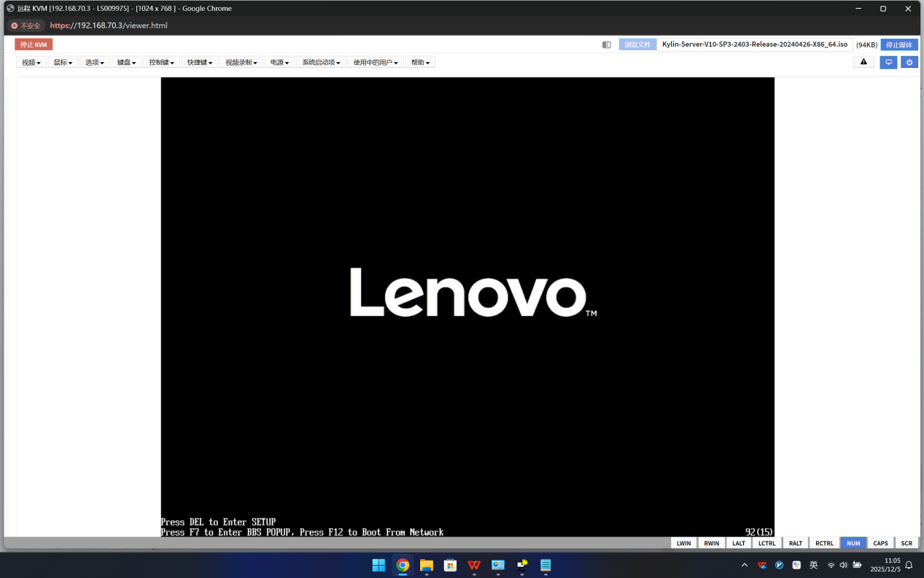Open File Explorer from the taskbar
The image size is (924, 578).
(x=427, y=565)
